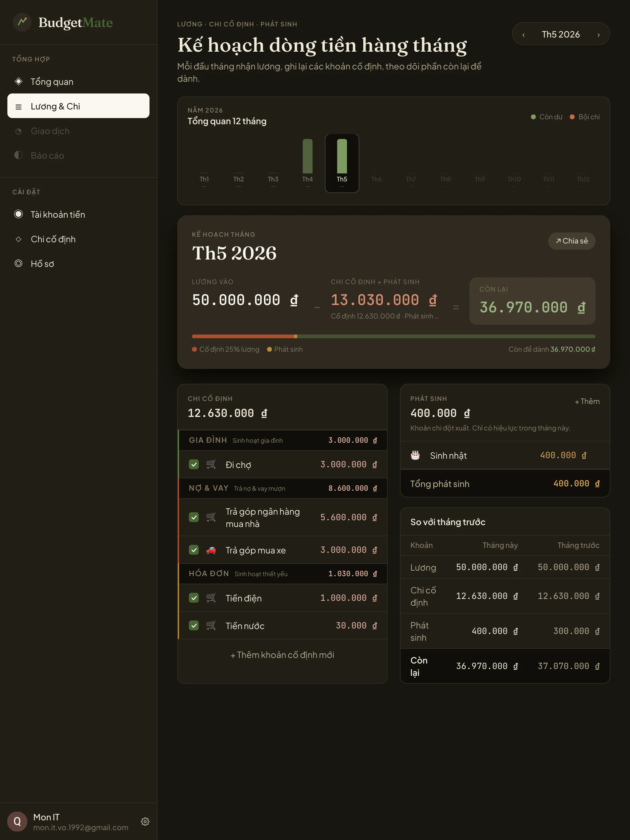Click the Giao dịch pie icon
This screenshot has height=840, width=630.
[18, 131]
